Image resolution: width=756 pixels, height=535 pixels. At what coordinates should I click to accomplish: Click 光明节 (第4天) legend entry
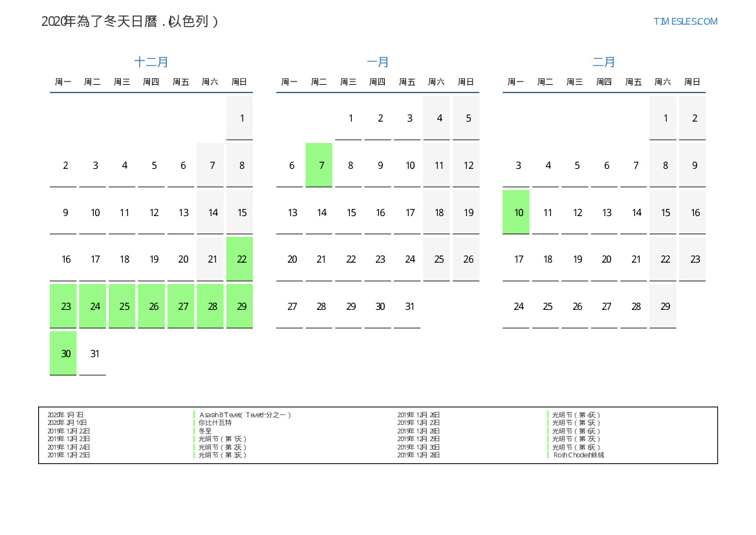point(576,415)
